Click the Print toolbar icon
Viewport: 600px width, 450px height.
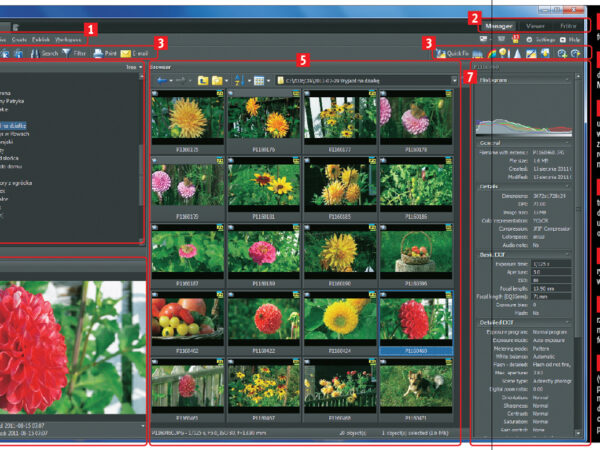pyautogui.click(x=104, y=52)
